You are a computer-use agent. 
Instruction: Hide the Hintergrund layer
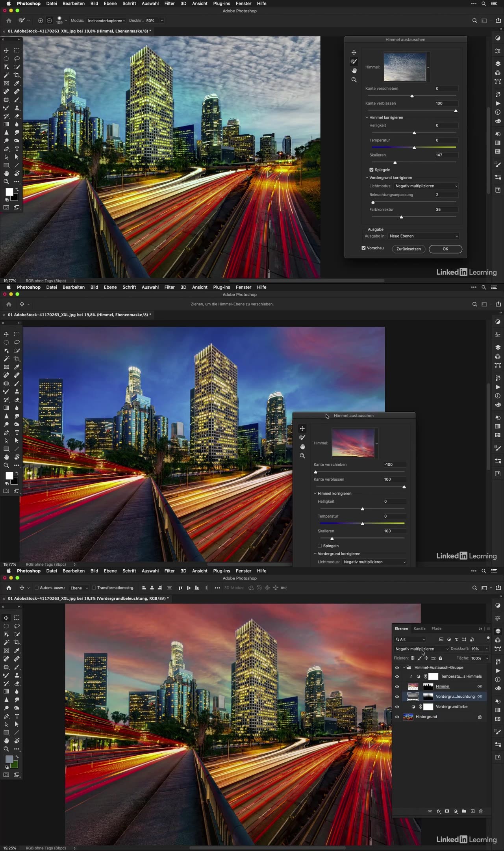coord(397,717)
